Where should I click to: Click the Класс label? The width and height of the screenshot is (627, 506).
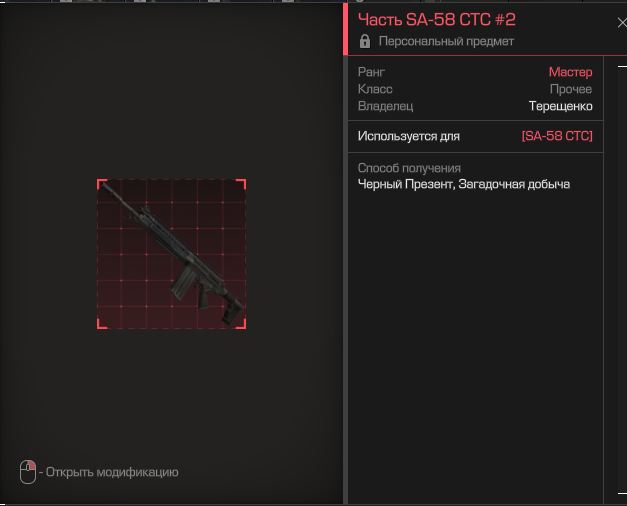[375, 89]
